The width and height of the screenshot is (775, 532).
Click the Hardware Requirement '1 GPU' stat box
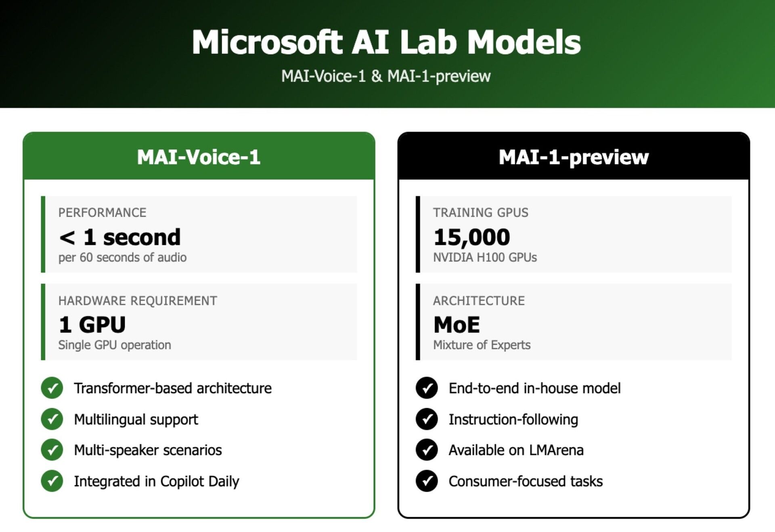click(199, 322)
